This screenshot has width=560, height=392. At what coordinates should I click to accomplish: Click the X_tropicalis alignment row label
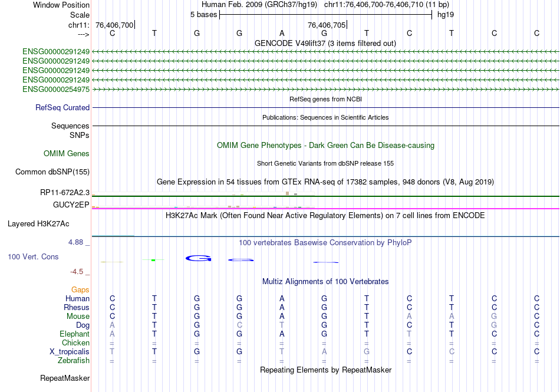[x=70, y=352]
